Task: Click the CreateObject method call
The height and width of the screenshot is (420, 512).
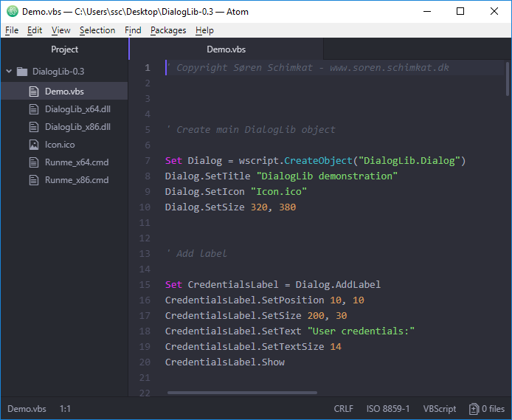Action: click(318, 160)
